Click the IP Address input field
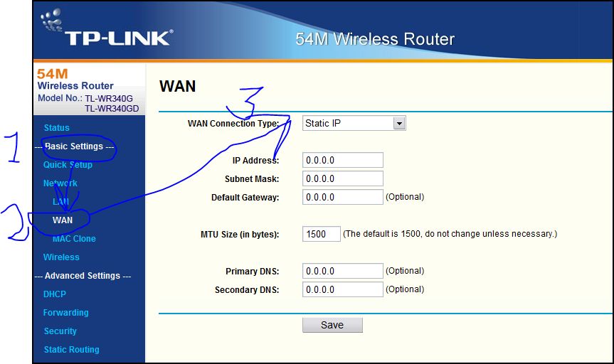This screenshot has height=364, width=614. coord(343,160)
